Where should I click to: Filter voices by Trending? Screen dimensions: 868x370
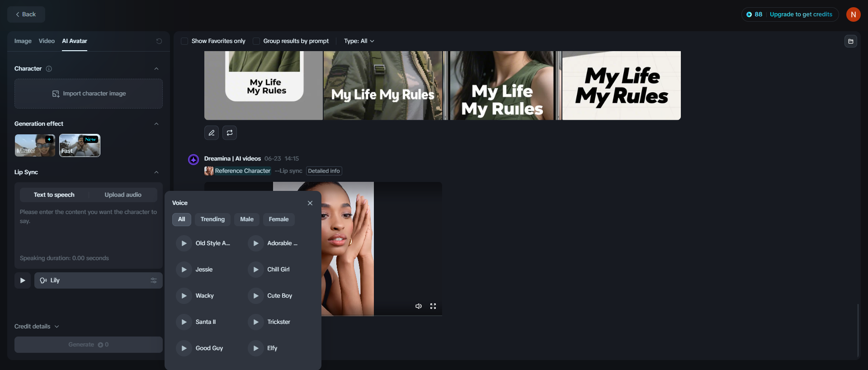click(212, 219)
